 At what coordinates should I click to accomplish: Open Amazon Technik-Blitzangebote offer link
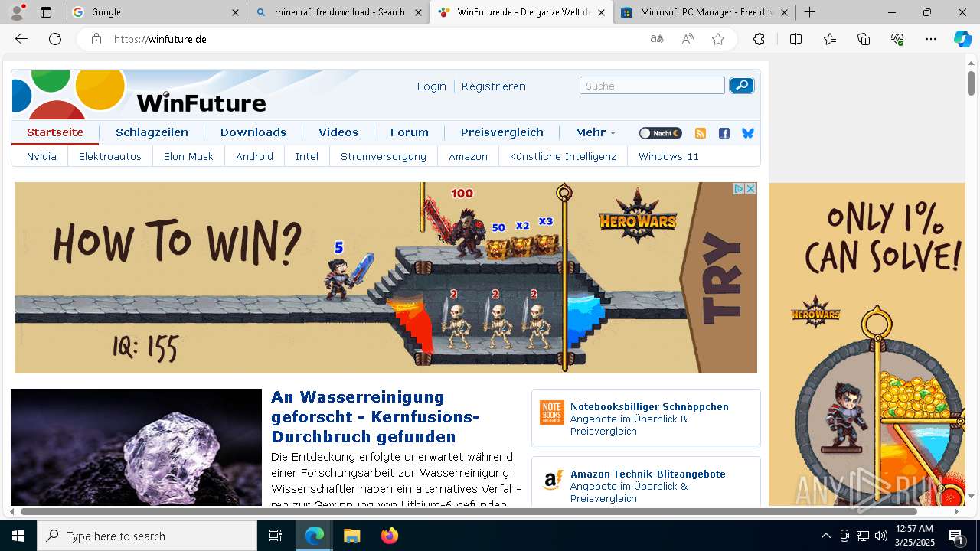(x=648, y=474)
